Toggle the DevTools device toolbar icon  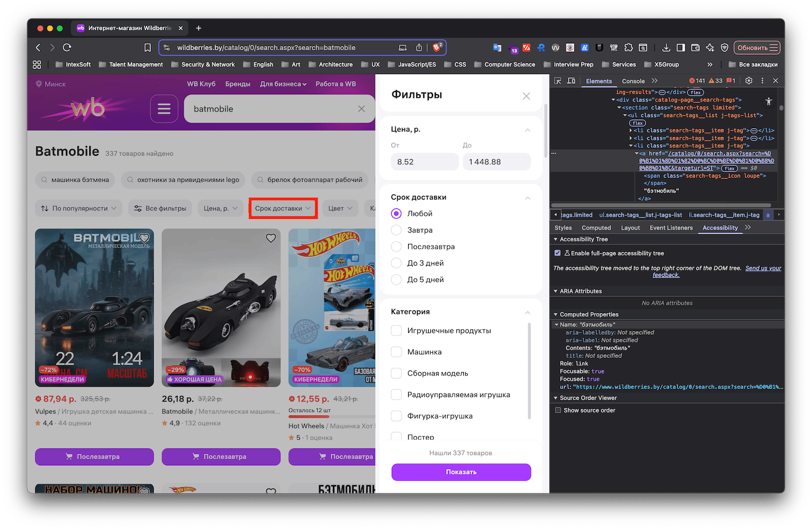[571, 81]
